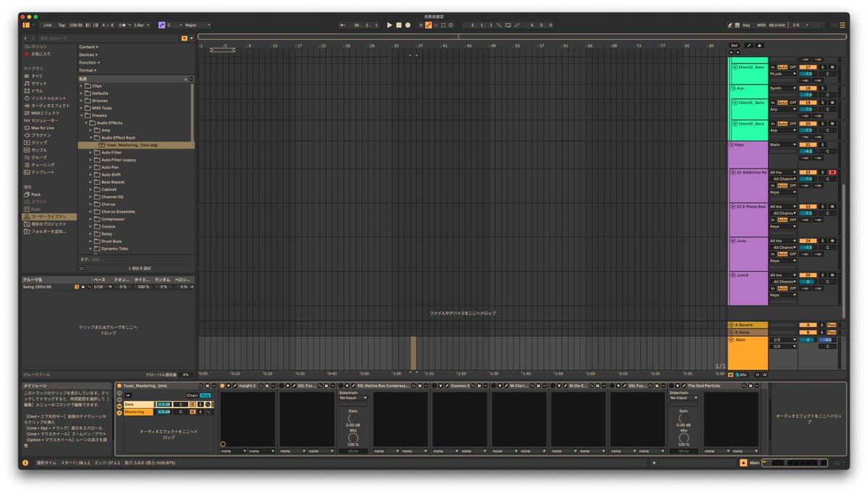Collapse the Audio Effect Rack folder
The height and width of the screenshot is (494, 868).
[89, 137]
